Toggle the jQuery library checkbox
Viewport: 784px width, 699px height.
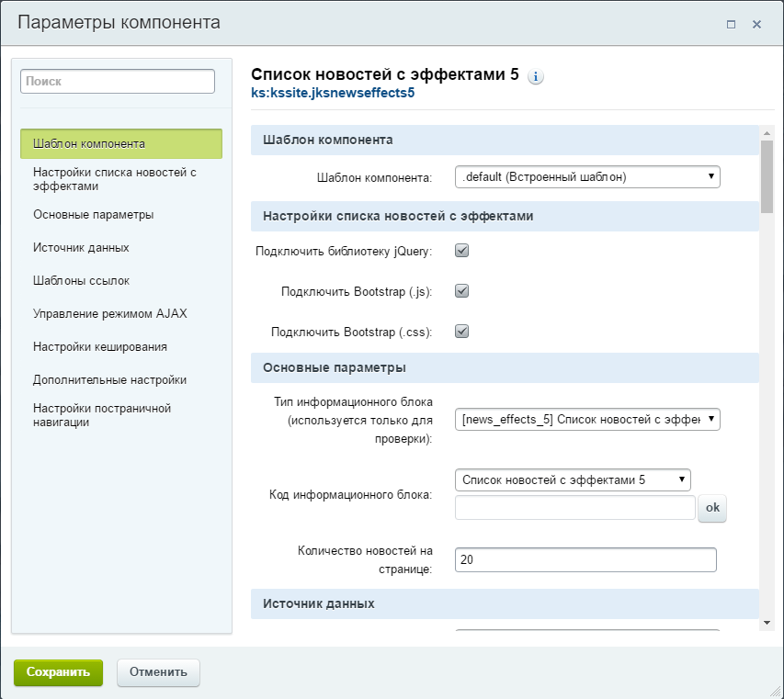461,251
